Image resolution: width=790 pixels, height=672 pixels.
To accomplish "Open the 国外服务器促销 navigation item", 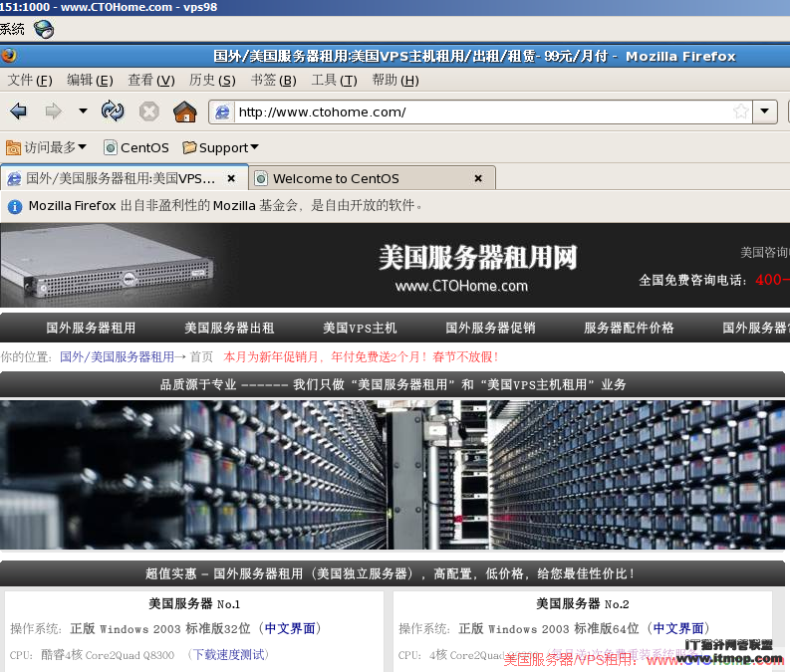I will point(490,328).
